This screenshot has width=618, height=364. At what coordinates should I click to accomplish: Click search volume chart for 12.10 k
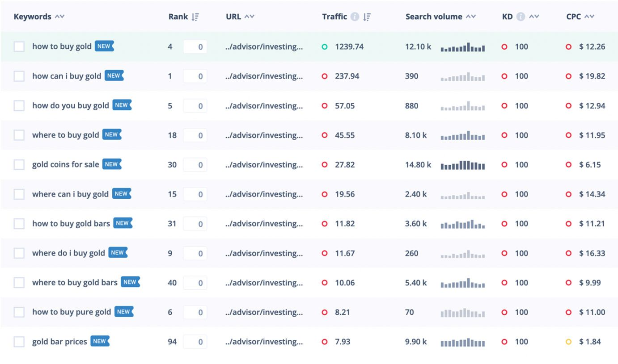463,47
